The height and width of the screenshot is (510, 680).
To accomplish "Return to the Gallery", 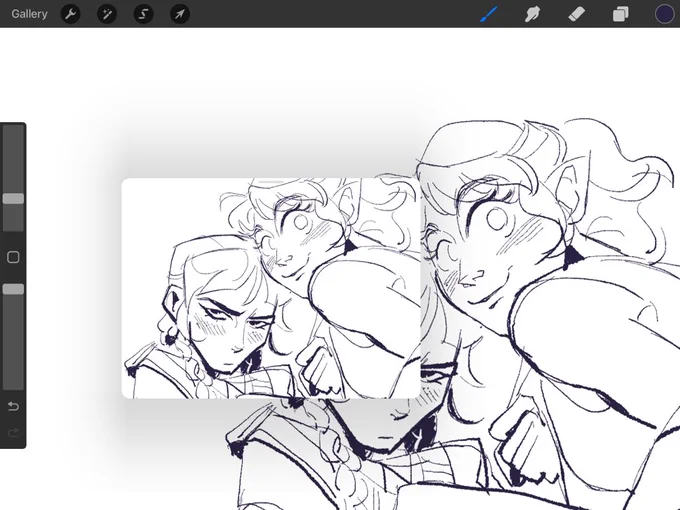I will [29, 14].
